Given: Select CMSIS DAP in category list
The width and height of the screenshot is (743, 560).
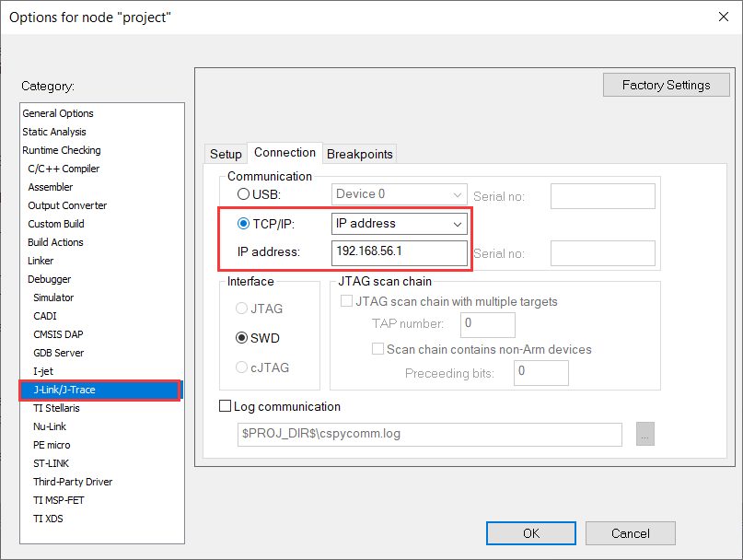Looking at the screenshot, I should tap(58, 334).
